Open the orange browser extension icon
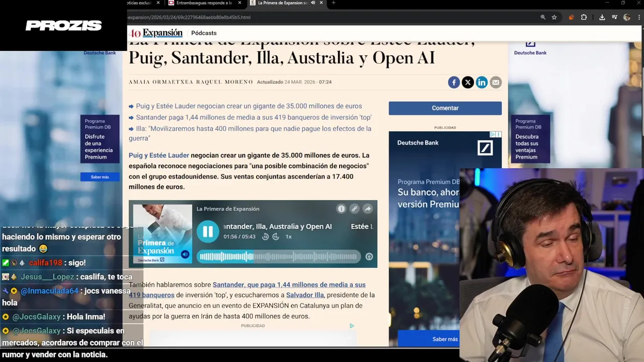Viewport: 644px width, 362px height. pyautogui.click(x=571, y=17)
